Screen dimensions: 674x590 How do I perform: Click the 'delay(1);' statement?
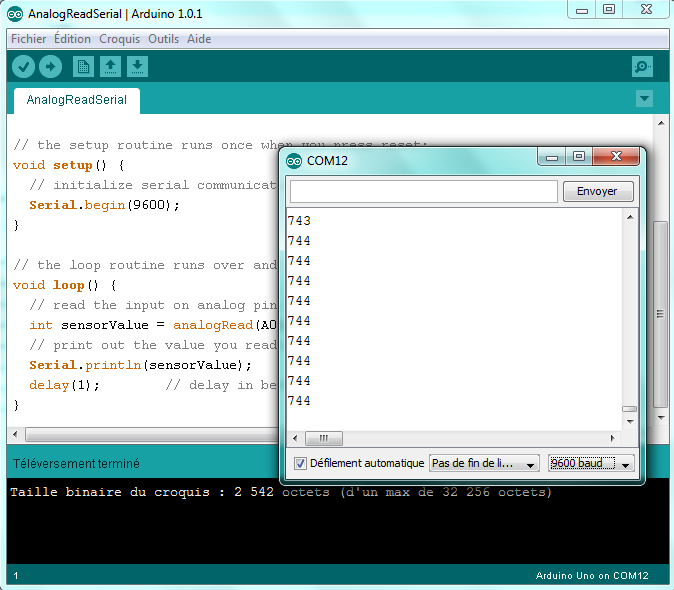coord(64,385)
